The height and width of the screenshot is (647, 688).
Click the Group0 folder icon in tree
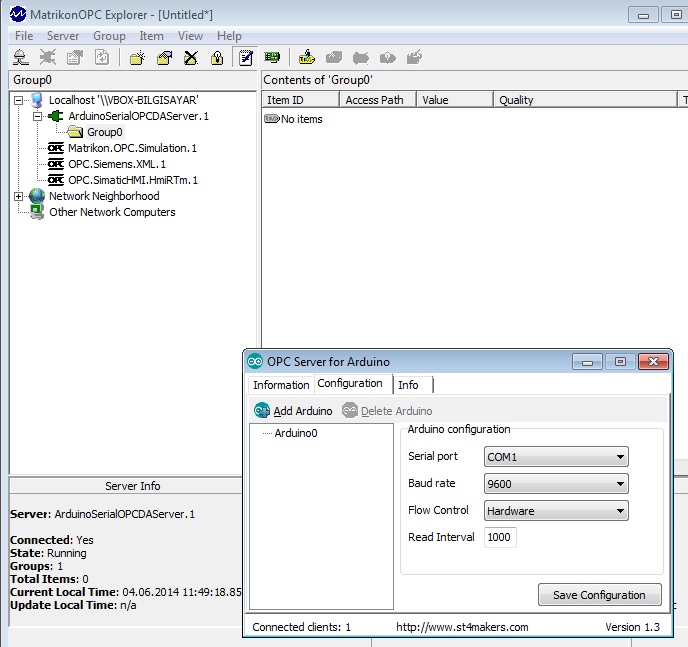click(x=75, y=132)
